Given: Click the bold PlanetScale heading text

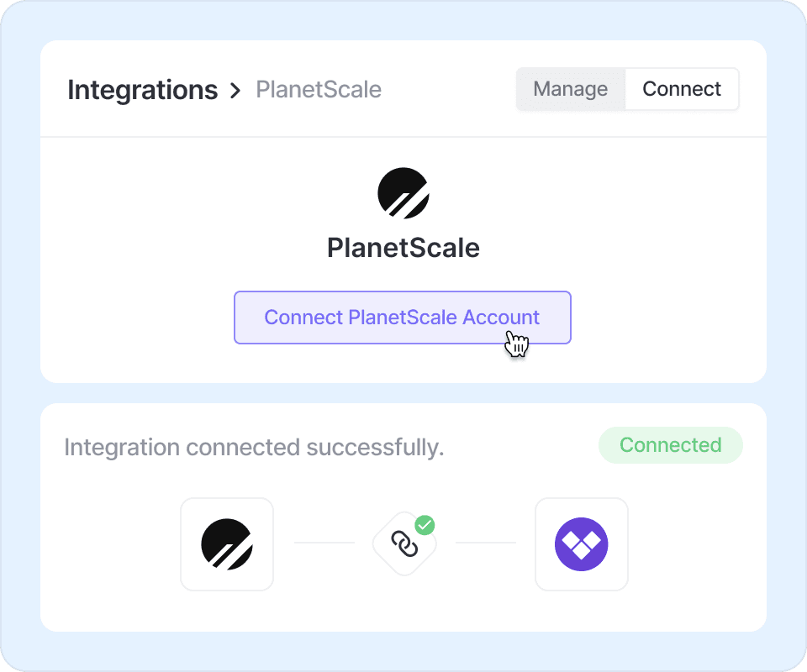Looking at the screenshot, I should (x=403, y=248).
